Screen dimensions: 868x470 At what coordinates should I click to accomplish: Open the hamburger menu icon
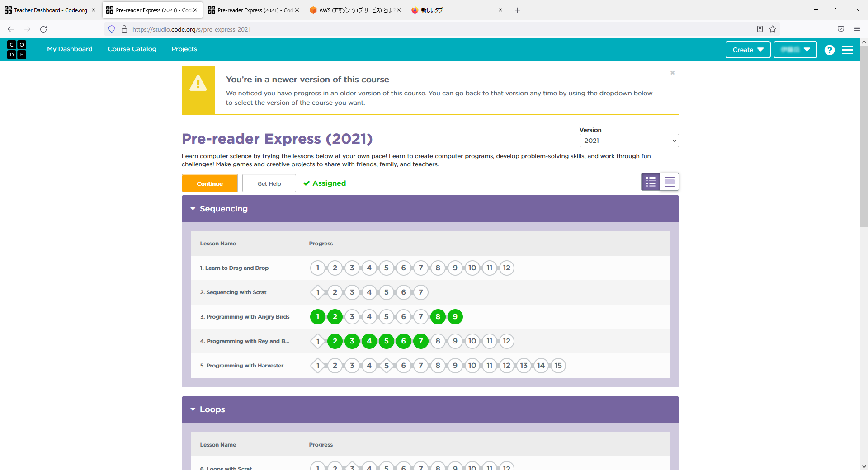click(847, 50)
